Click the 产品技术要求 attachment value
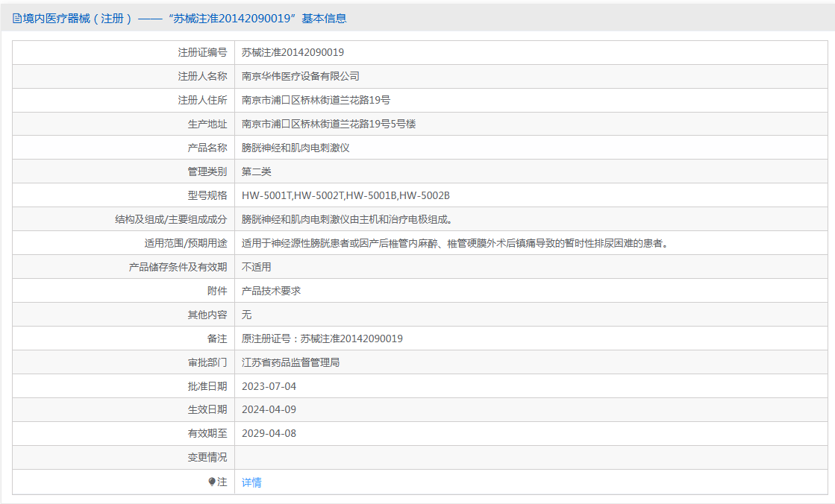 [x=271, y=291]
